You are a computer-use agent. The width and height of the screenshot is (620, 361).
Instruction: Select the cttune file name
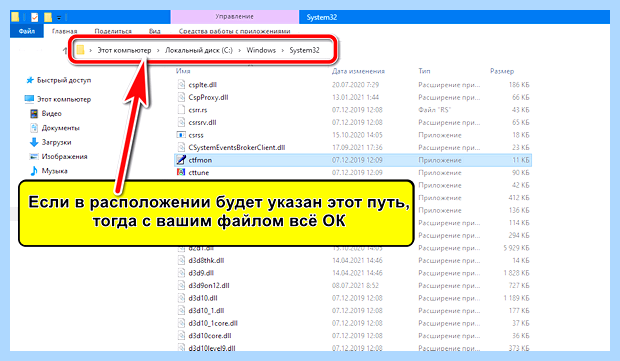(198, 173)
